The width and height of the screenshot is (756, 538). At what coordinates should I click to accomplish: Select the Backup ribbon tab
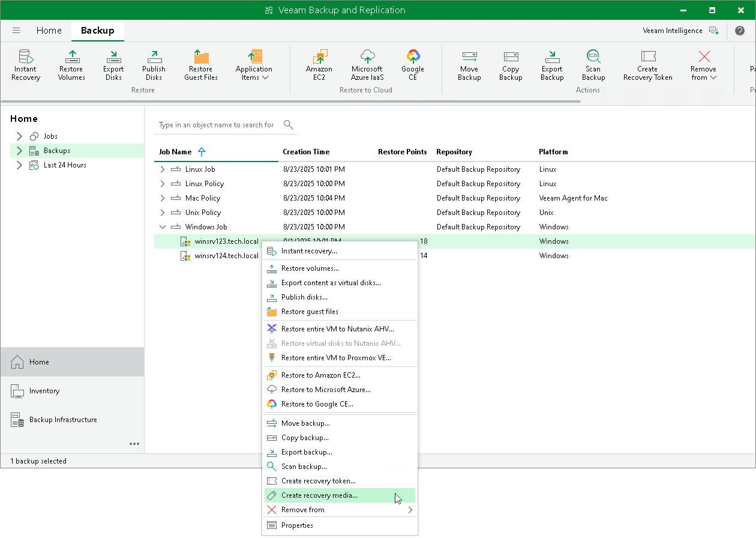(97, 31)
